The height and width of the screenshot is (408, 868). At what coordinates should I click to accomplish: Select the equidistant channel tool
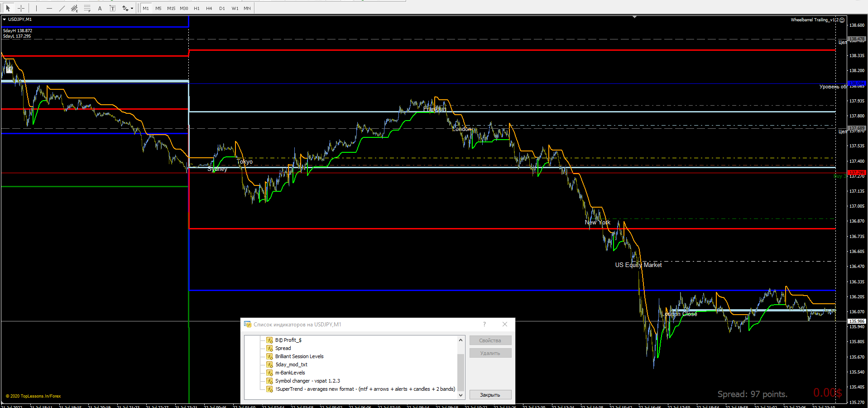point(74,8)
